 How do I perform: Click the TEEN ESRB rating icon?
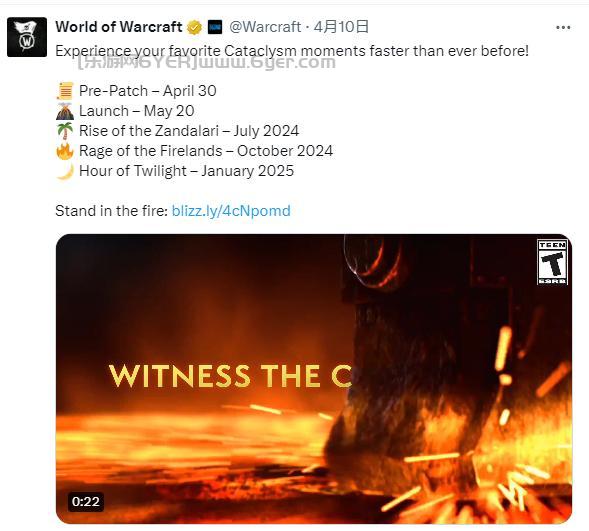coord(552,262)
